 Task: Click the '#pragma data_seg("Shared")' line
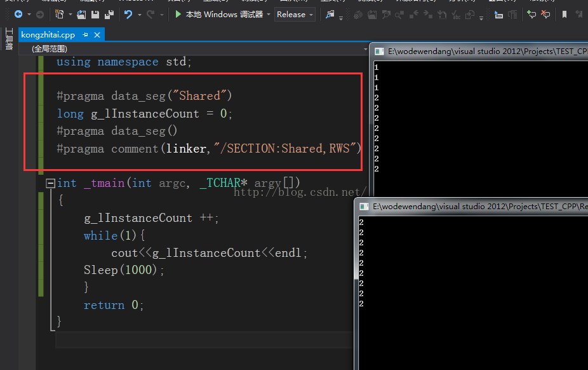point(144,96)
